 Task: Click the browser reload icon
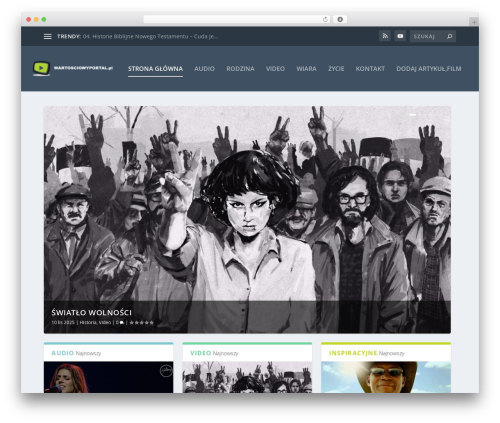click(325, 19)
